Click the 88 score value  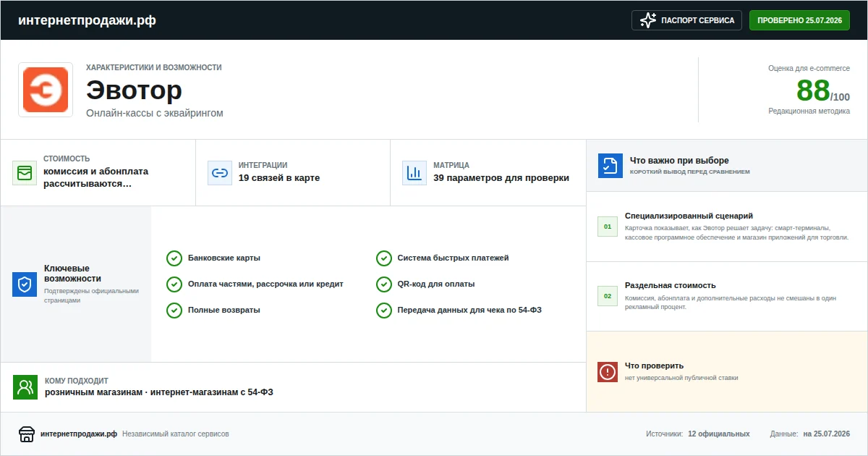(813, 90)
